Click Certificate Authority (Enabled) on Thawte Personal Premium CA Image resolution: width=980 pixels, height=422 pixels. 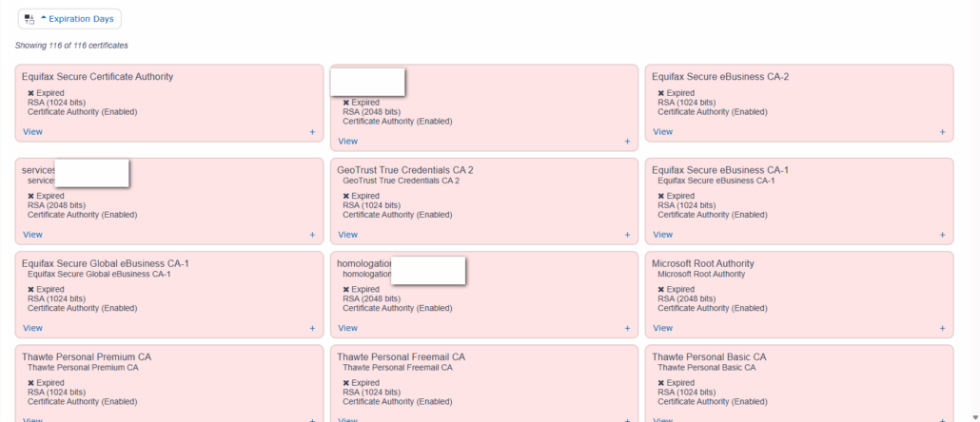pos(83,401)
